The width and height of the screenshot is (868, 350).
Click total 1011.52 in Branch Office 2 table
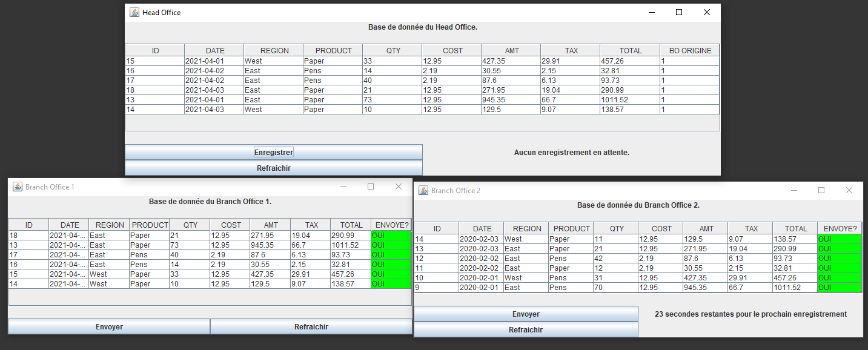(x=795, y=288)
